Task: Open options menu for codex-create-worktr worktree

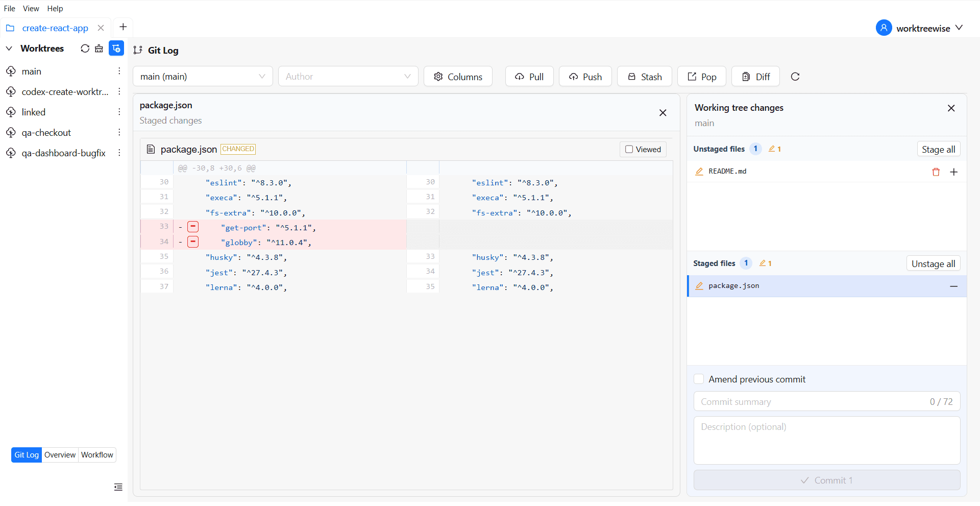Action: 119,91
